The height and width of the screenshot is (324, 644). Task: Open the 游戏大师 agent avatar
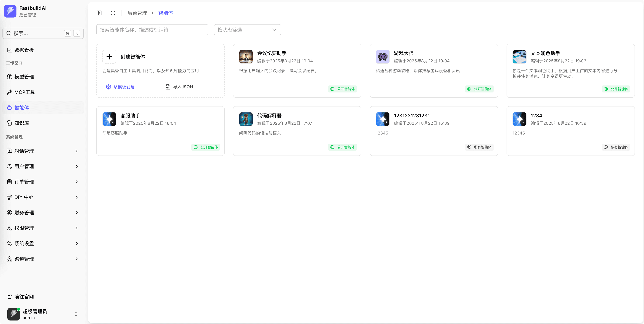pos(383,57)
